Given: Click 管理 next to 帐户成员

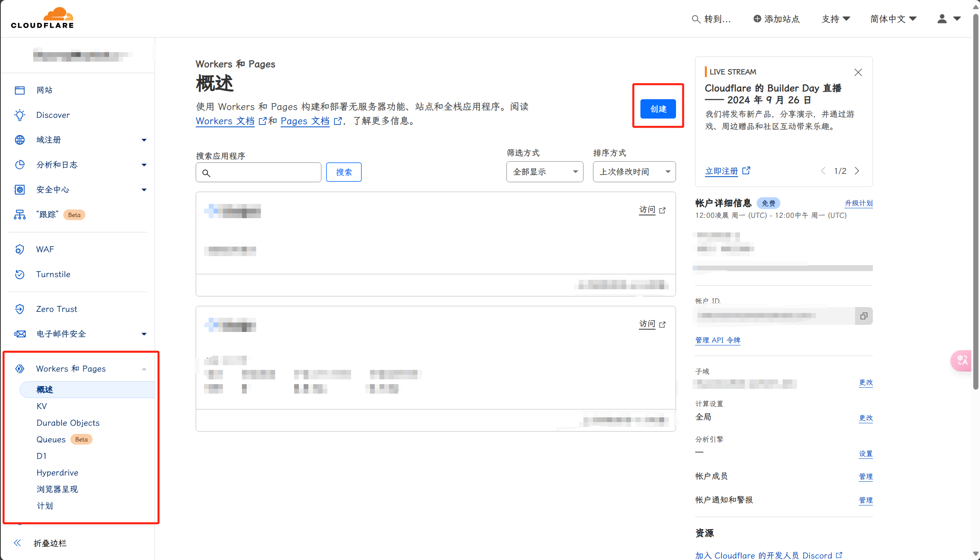Looking at the screenshot, I should [866, 476].
